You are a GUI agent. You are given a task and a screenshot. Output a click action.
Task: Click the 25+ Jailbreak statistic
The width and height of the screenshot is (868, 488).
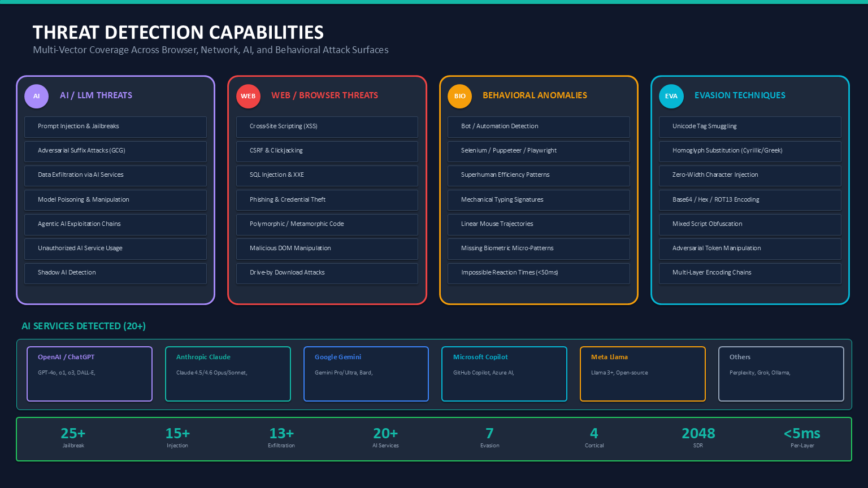(73, 437)
